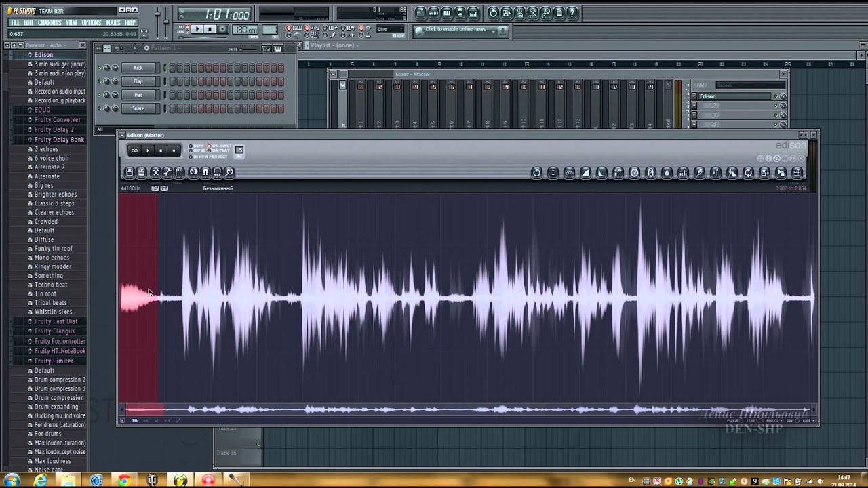Click the Edison fade out icon

tap(601, 173)
